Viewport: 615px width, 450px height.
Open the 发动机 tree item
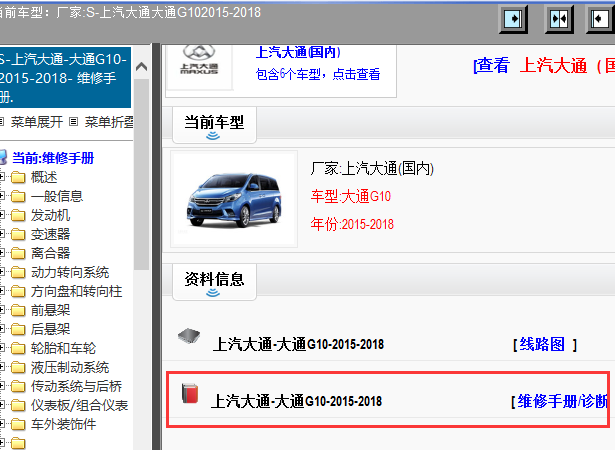(50, 215)
